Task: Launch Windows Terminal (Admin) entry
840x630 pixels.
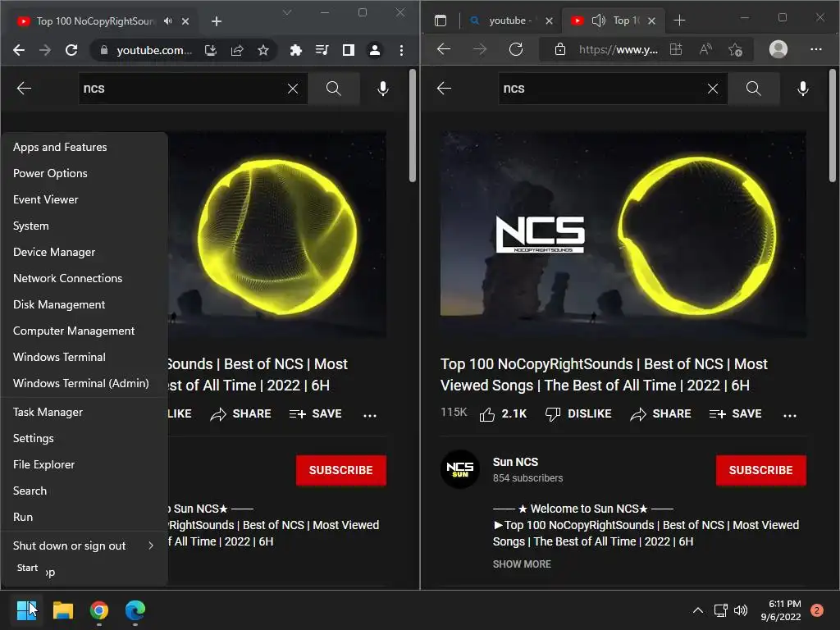Action: coord(84,383)
